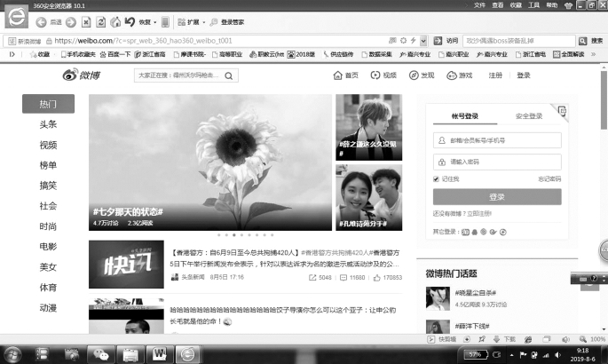Open the Word icon in the taskbar
This screenshot has width=608, height=364.
[159, 354]
